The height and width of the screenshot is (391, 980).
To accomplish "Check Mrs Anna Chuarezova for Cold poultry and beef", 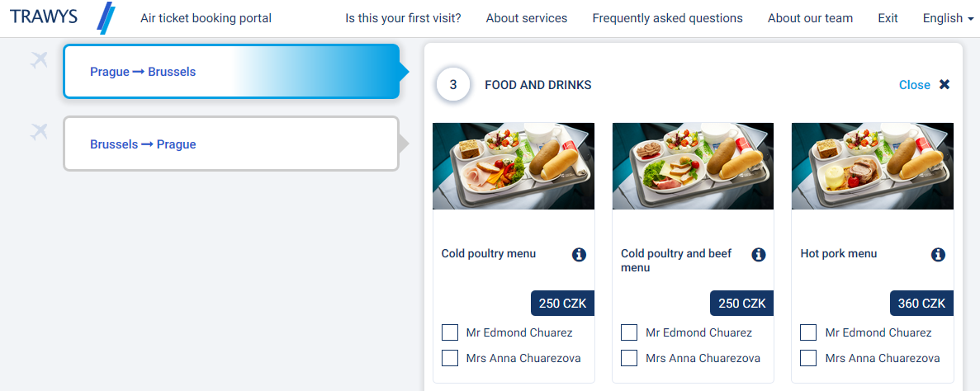I will pos(629,358).
